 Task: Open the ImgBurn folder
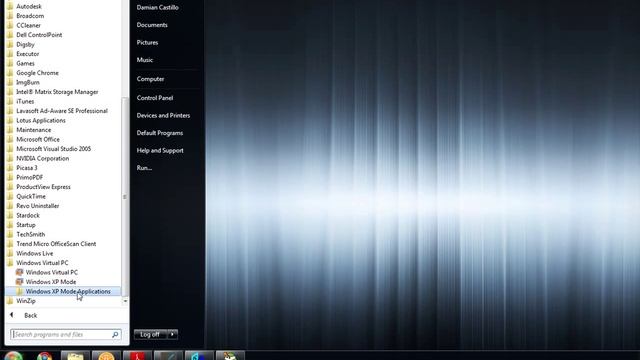click(x=28, y=82)
